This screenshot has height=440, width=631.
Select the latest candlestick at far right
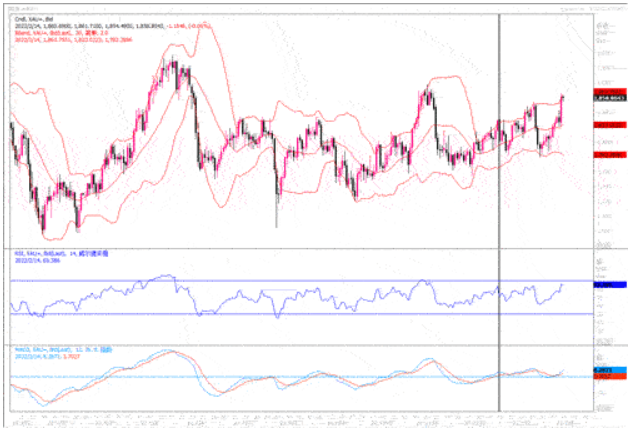(x=563, y=100)
